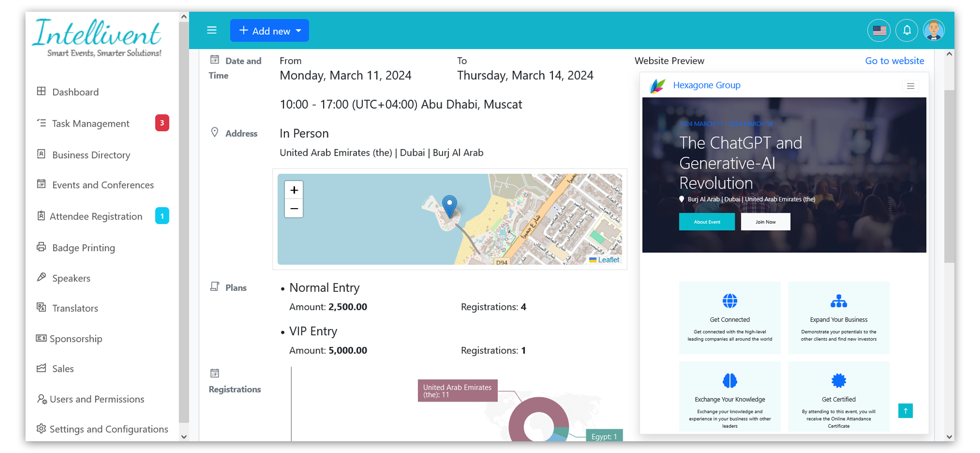This screenshot has height=453, width=980.
Task: Click Users and Permissions icon
Action: pyautogui.click(x=42, y=399)
